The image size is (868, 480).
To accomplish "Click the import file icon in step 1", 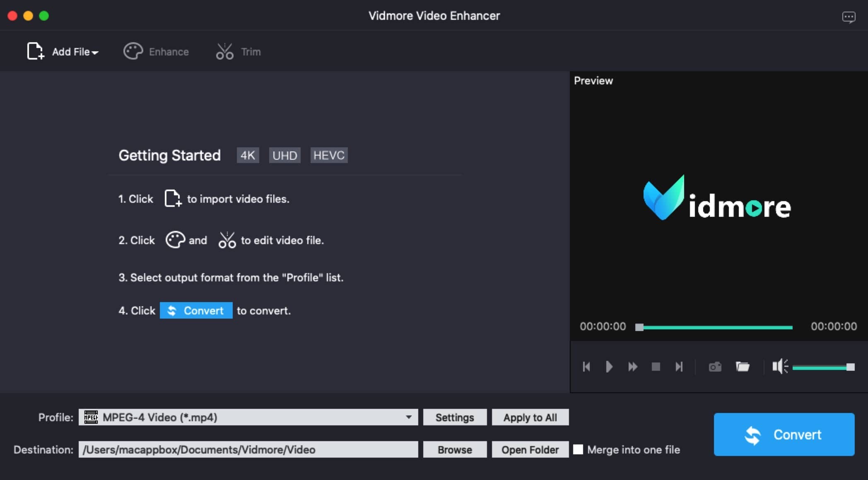I will click(173, 198).
